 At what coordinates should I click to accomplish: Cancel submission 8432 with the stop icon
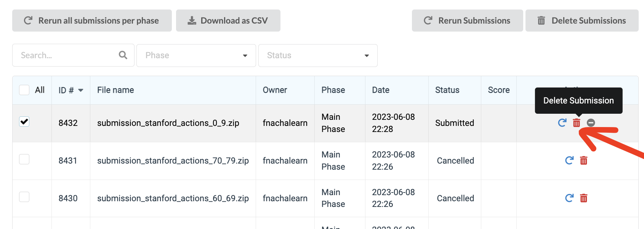pos(591,123)
